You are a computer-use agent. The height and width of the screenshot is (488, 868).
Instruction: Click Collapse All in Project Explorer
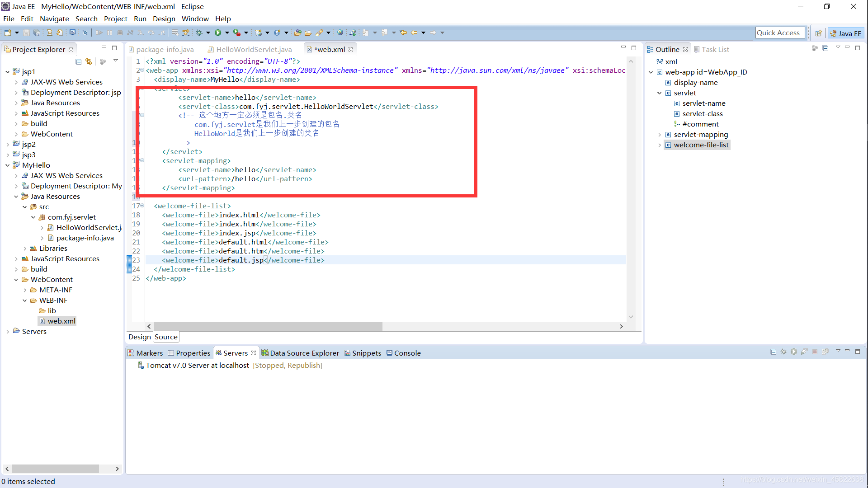pos(78,61)
